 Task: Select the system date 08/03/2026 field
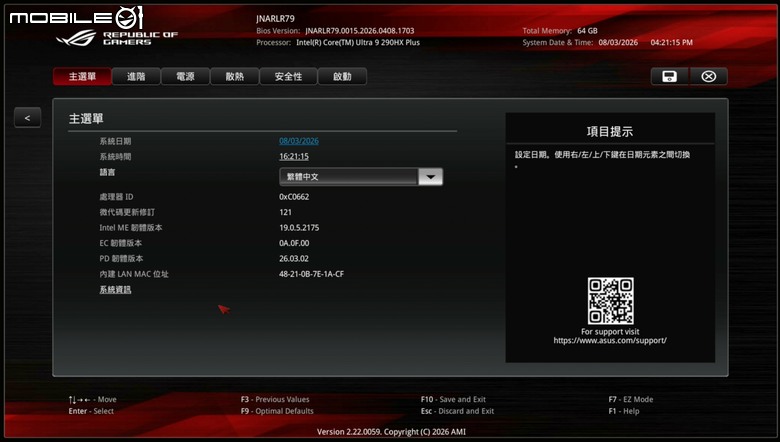299,141
